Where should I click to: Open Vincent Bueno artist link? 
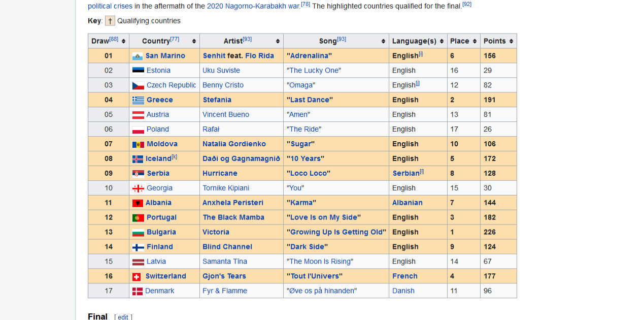coord(226,115)
